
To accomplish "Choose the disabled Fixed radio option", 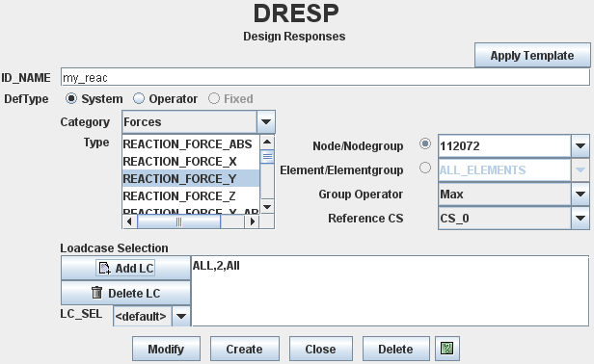I will (214, 99).
